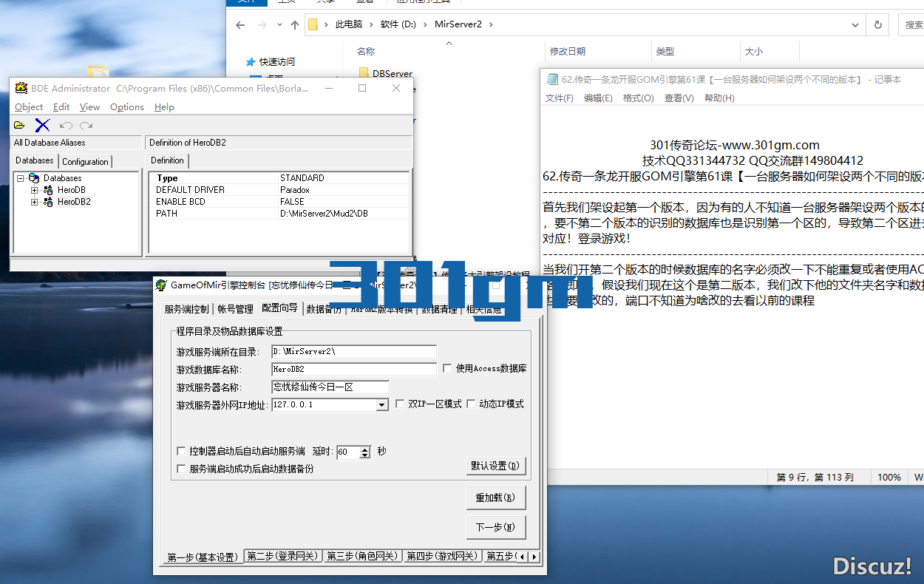Refresh the Explorer address bar
924x584 pixels.
point(877,24)
